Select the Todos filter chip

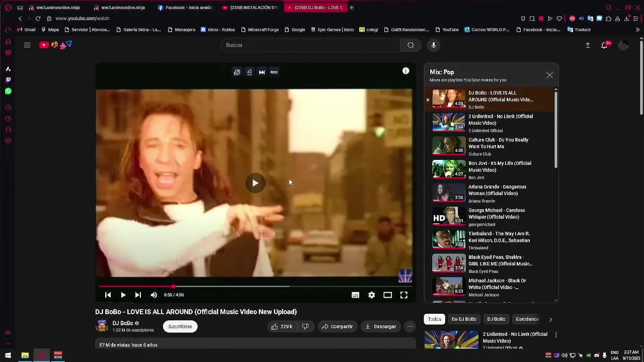[x=435, y=319]
